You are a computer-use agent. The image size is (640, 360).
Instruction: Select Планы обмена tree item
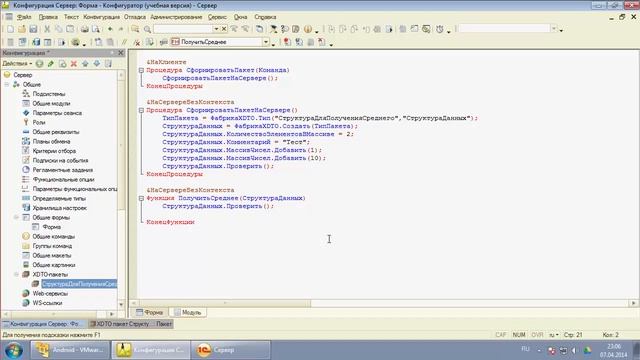51,142
